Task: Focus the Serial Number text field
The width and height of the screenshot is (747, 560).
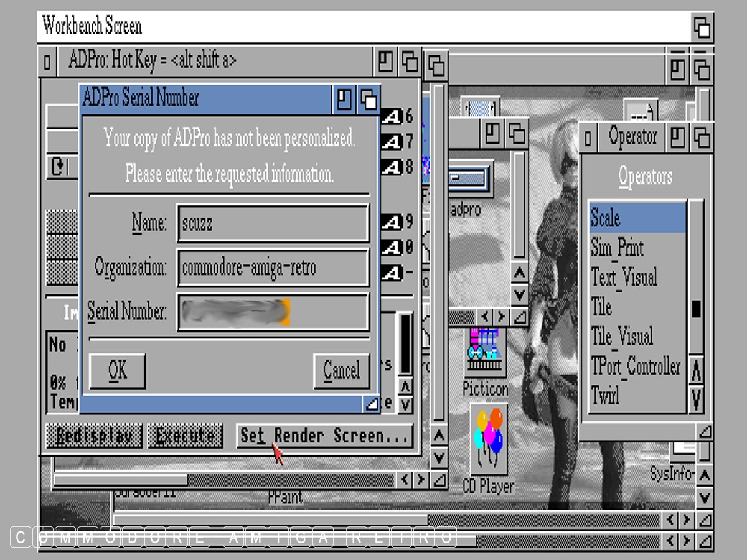Action: point(273,312)
